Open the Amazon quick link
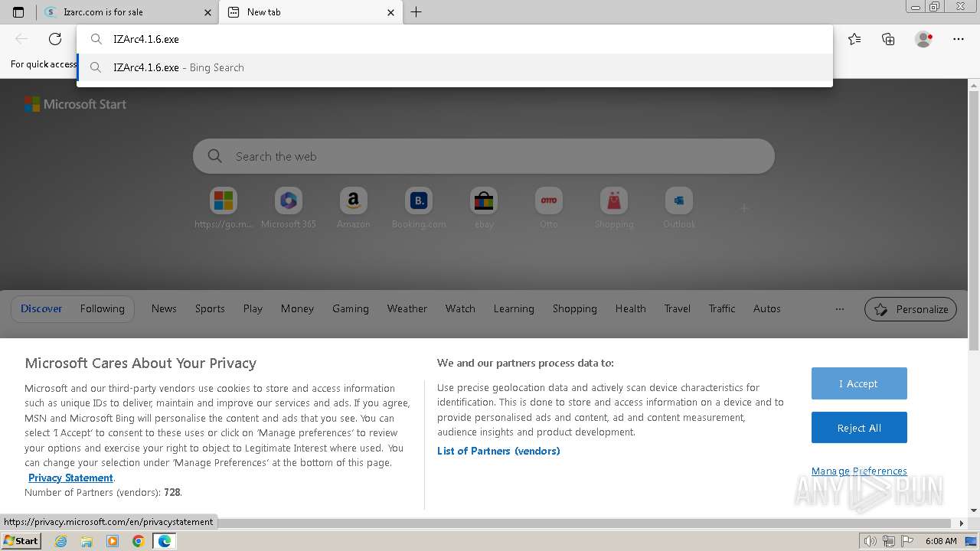980x551 pixels. [353, 208]
